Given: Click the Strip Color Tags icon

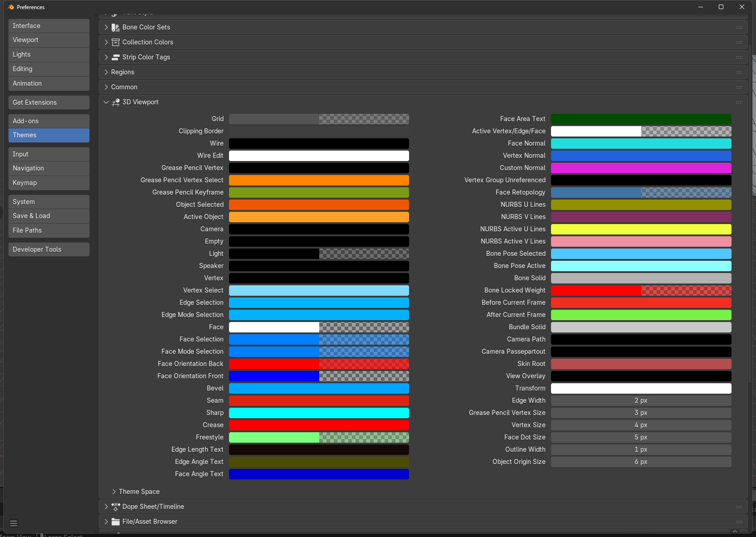Looking at the screenshot, I should coord(116,57).
